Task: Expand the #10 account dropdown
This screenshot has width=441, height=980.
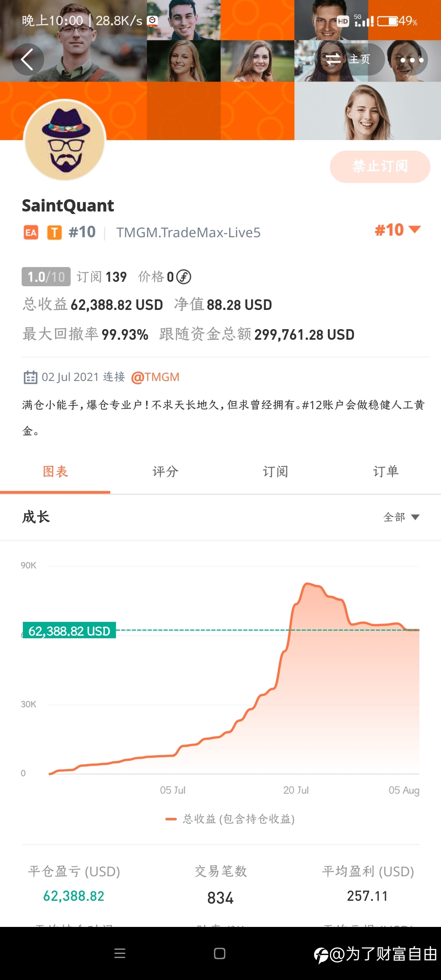Action: 397,230
